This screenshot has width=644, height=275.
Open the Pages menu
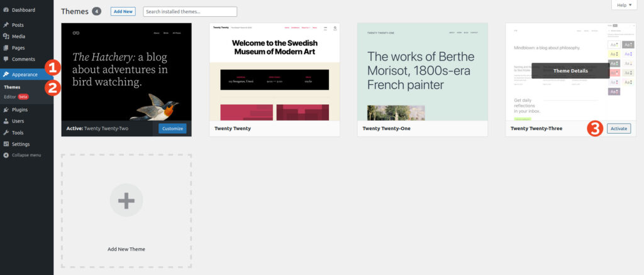tap(26, 48)
